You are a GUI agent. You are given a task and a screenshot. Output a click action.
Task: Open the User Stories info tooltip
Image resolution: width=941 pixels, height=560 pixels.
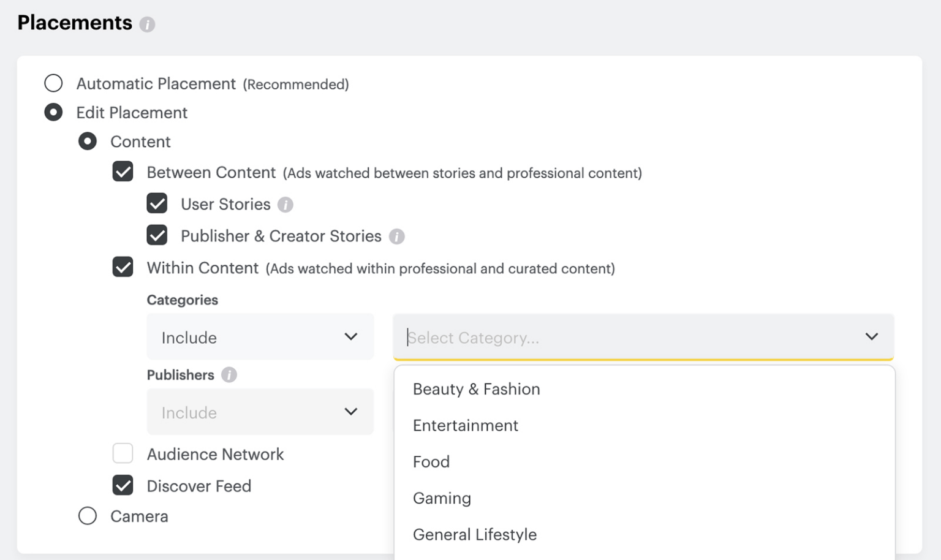(x=285, y=205)
